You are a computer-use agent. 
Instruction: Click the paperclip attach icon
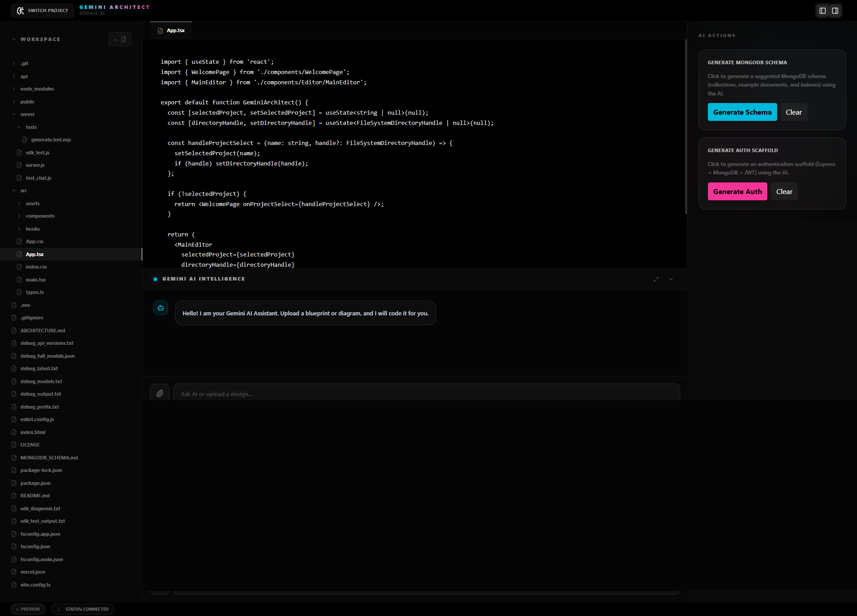coord(160,393)
